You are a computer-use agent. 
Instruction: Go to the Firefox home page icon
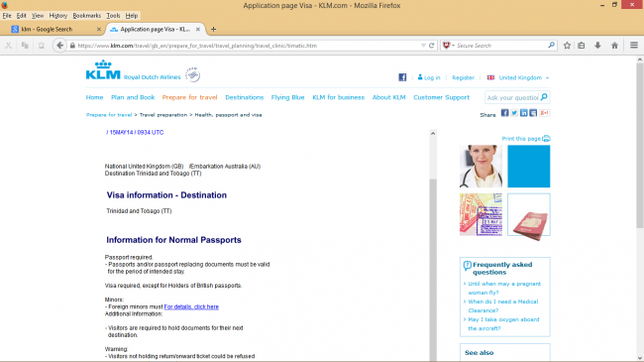(x=614, y=46)
